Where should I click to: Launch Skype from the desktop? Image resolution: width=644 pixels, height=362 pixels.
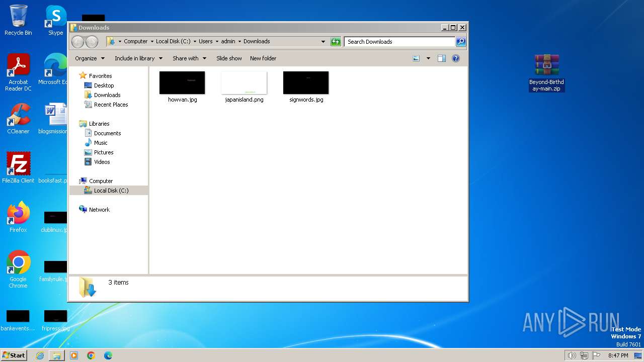pos(55,20)
